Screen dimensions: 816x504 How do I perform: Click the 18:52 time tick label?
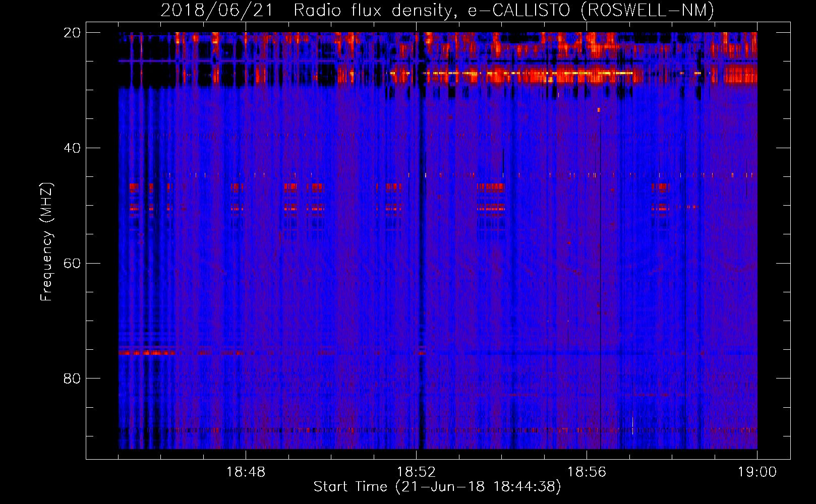pyautogui.click(x=416, y=472)
